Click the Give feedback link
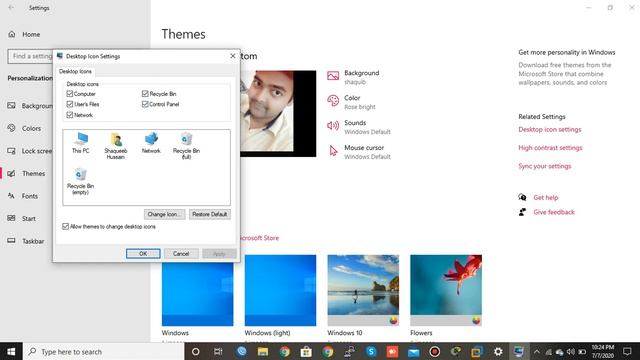The width and height of the screenshot is (640, 360). (x=553, y=212)
